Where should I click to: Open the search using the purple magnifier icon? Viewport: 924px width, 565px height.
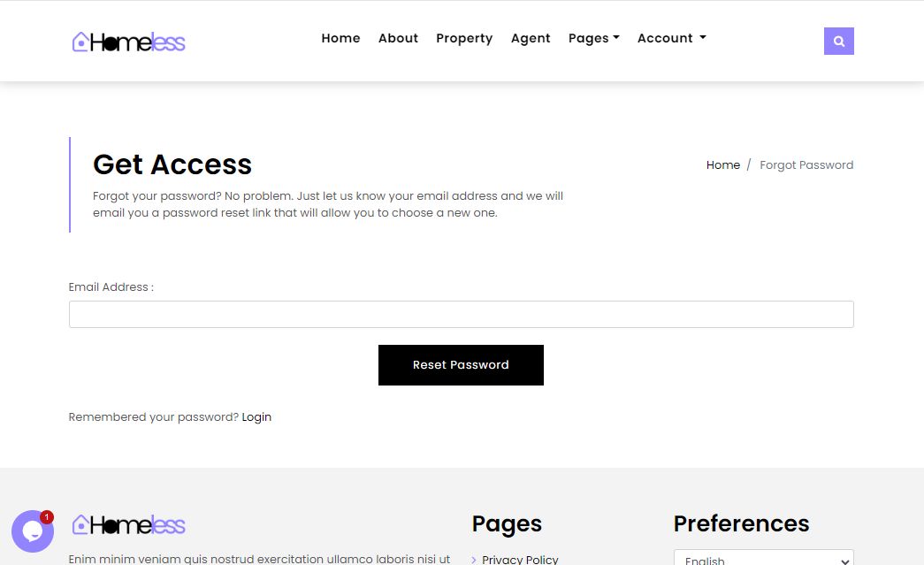click(x=838, y=42)
